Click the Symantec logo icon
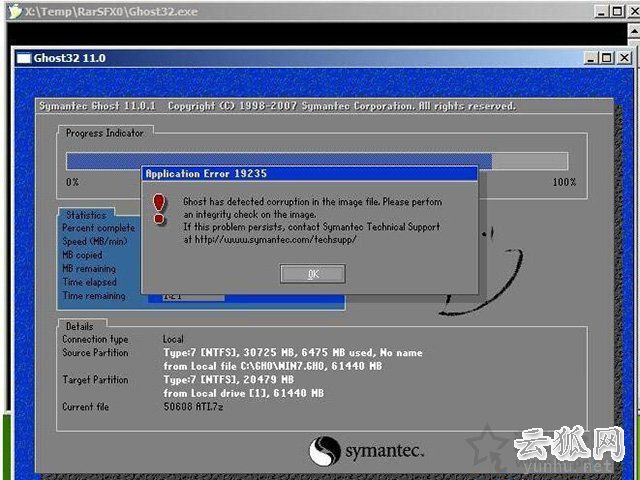 click(324, 451)
